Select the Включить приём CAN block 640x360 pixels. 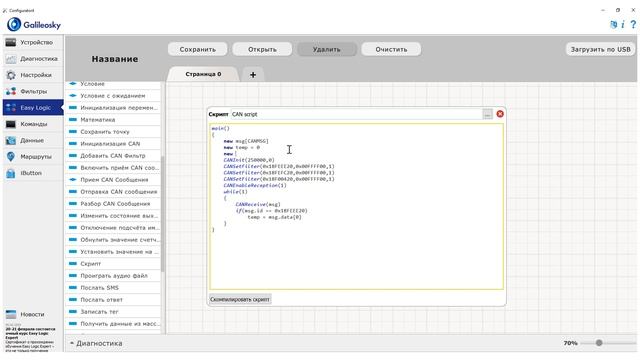[x=113, y=168]
